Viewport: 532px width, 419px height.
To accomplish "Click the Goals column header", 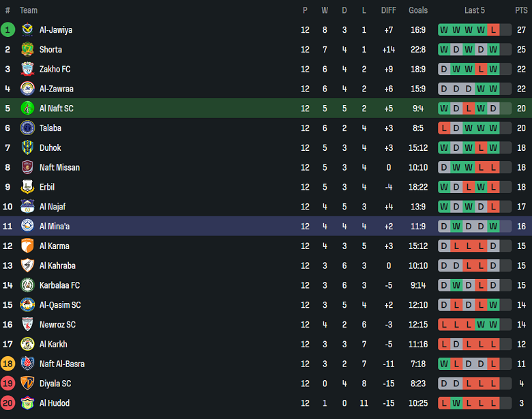I will 418,10.
